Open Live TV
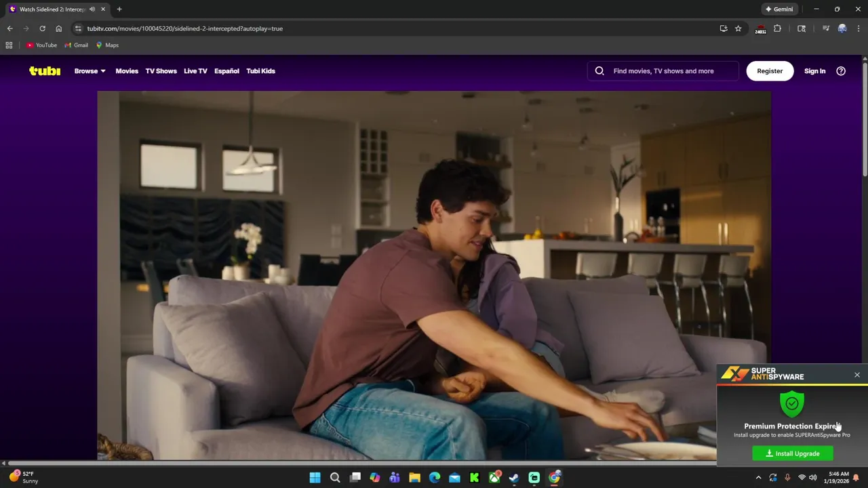Screen dimensions: 868x488 [x=195, y=70]
